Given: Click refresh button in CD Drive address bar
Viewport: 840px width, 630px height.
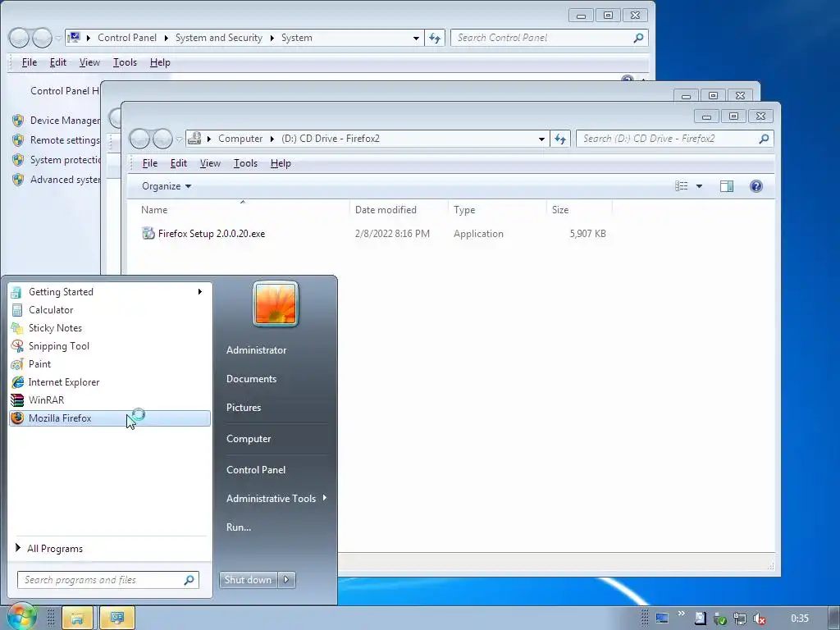Looking at the screenshot, I should [560, 139].
